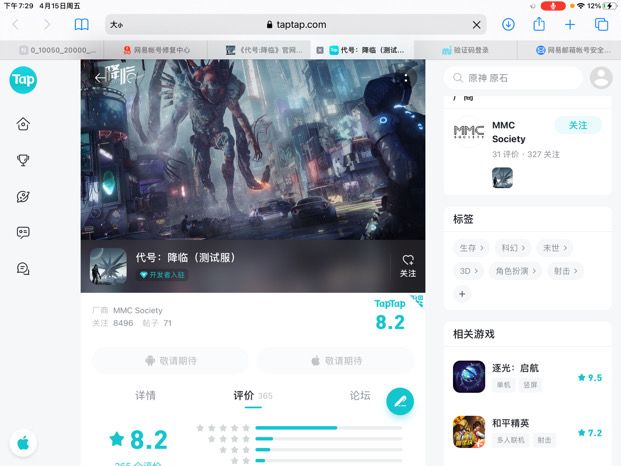This screenshot has width=621, height=466.
Task: Switch to the 网易帐号修复中心 tab
Action: click(156, 50)
